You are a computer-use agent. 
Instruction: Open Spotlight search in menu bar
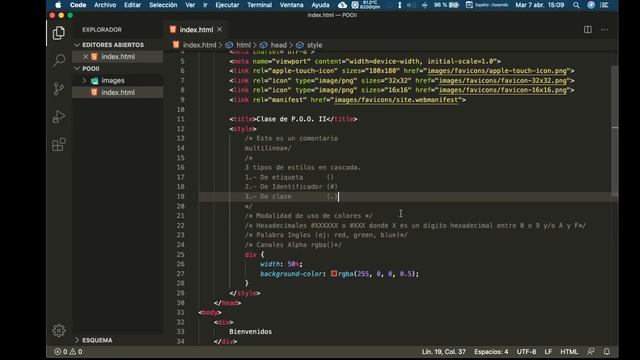pos(576,5)
